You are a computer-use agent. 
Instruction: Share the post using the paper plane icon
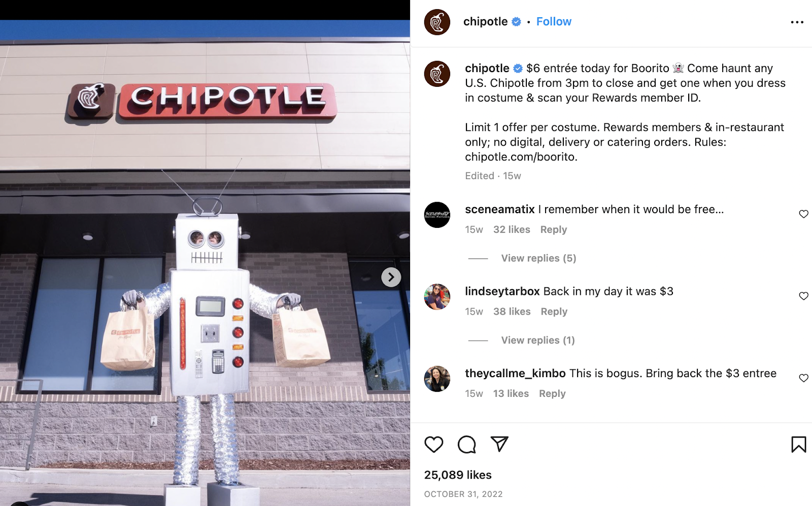[x=499, y=444]
